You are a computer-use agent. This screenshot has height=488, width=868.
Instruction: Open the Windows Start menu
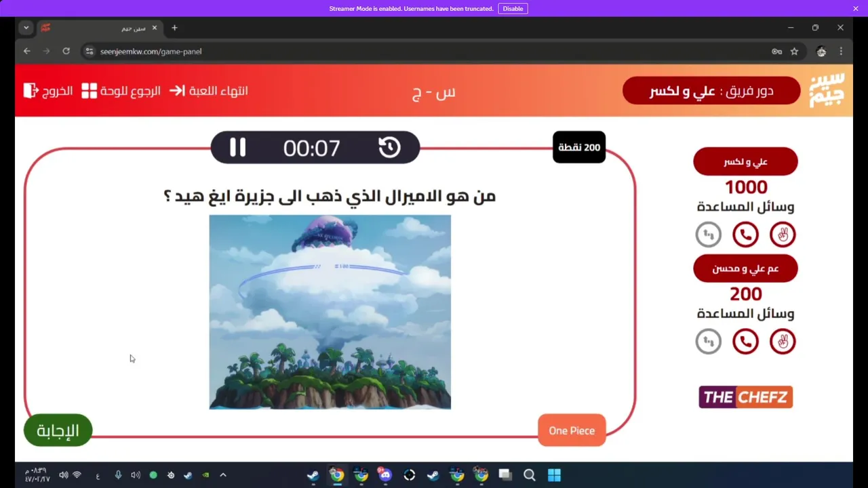point(554,475)
